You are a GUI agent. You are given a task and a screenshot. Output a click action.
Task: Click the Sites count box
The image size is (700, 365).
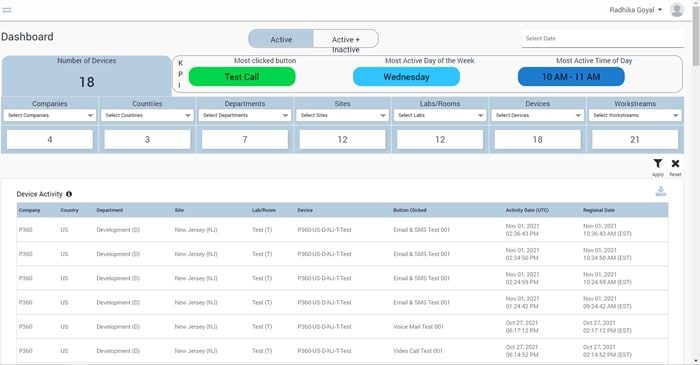click(342, 139)
